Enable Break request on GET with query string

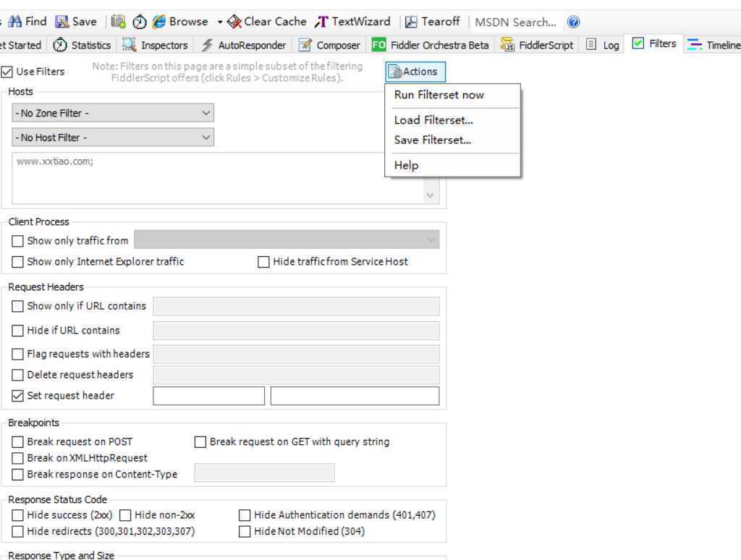pos(200,442)
